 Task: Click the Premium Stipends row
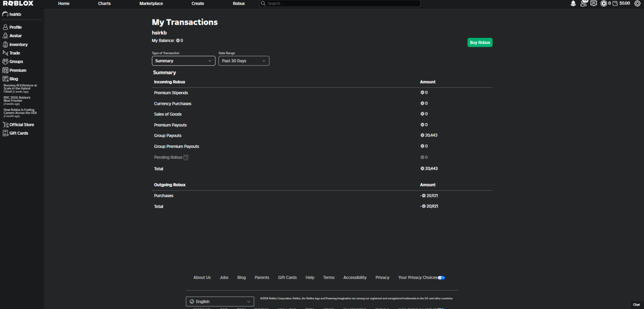(322, 93)
